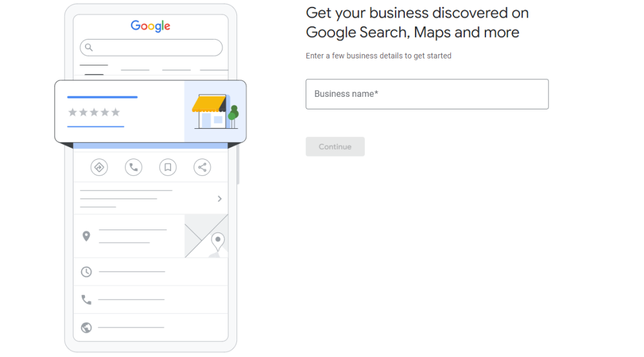
Task: Click the circular share icon
Action: tap(202, 167)
